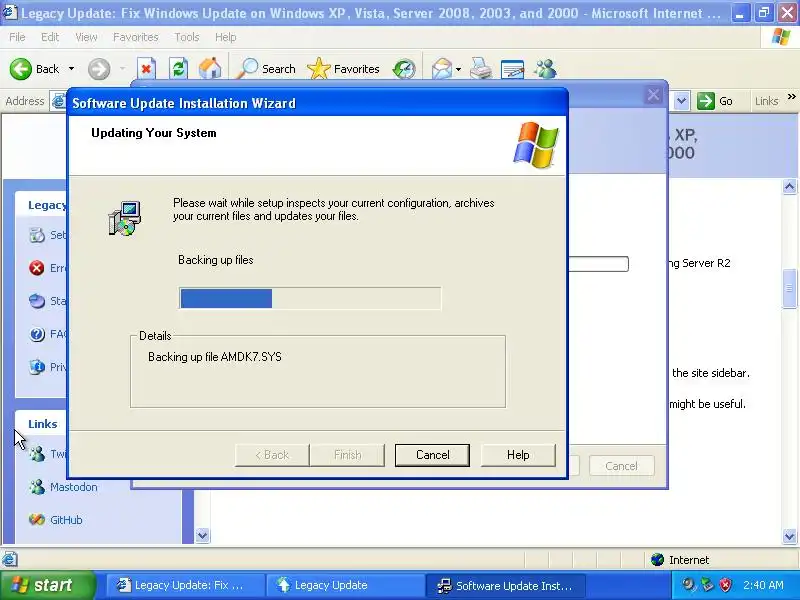Click the Print icon in toolbar

click(481, 69)
